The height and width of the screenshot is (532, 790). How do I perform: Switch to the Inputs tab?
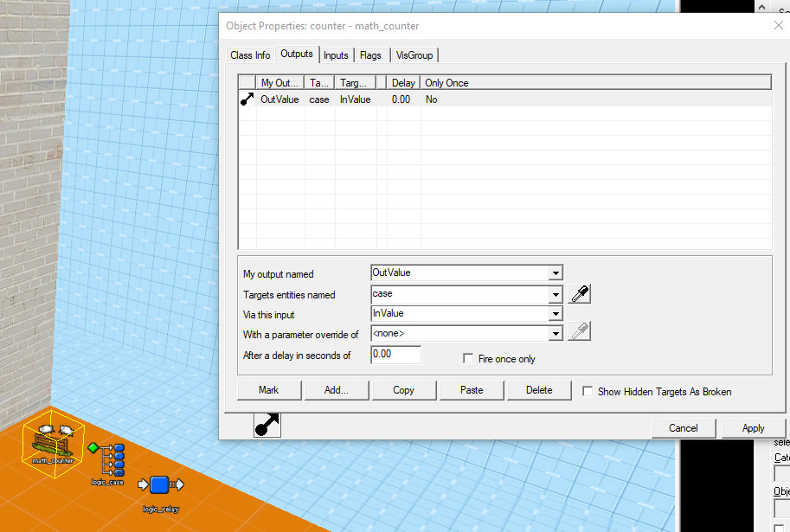click(x=336, y=54)
